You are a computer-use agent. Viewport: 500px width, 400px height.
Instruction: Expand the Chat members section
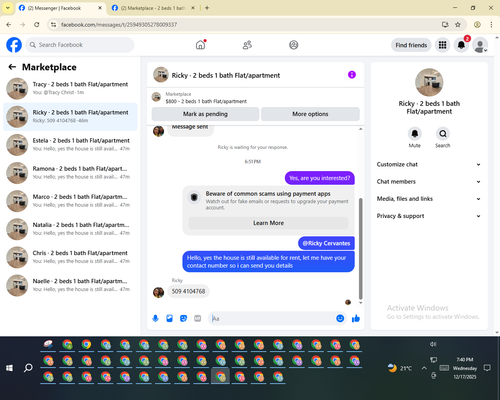(429, 182)
